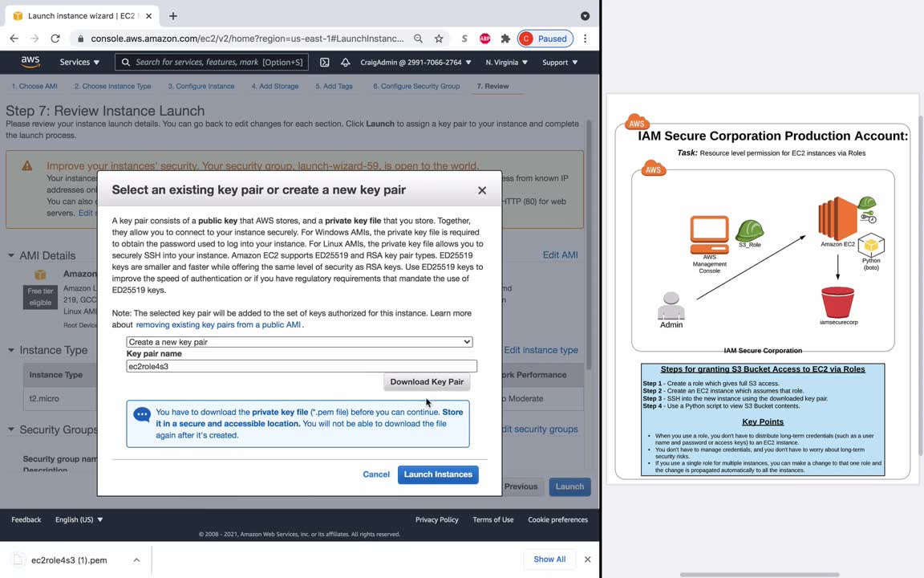Image resolution: width=924 pixels, height=578 pixels.
Task: Reload the AWS console page
Action: (x=55, y=39)
